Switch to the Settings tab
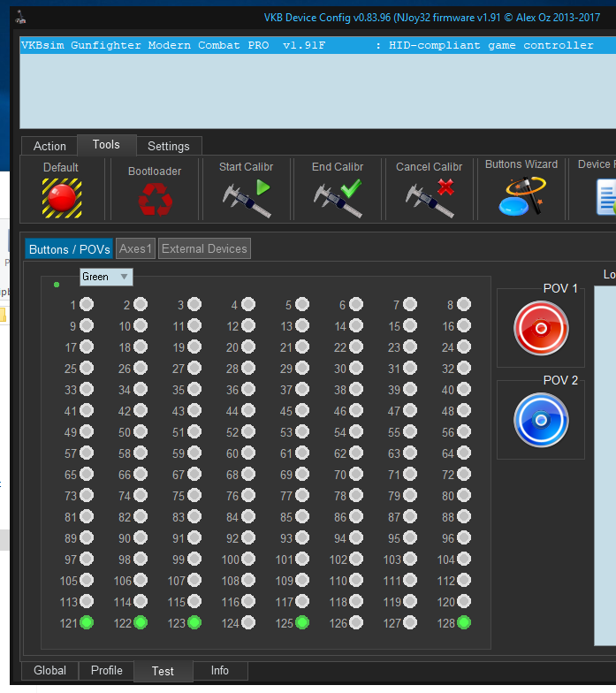 tap(168, 146)
